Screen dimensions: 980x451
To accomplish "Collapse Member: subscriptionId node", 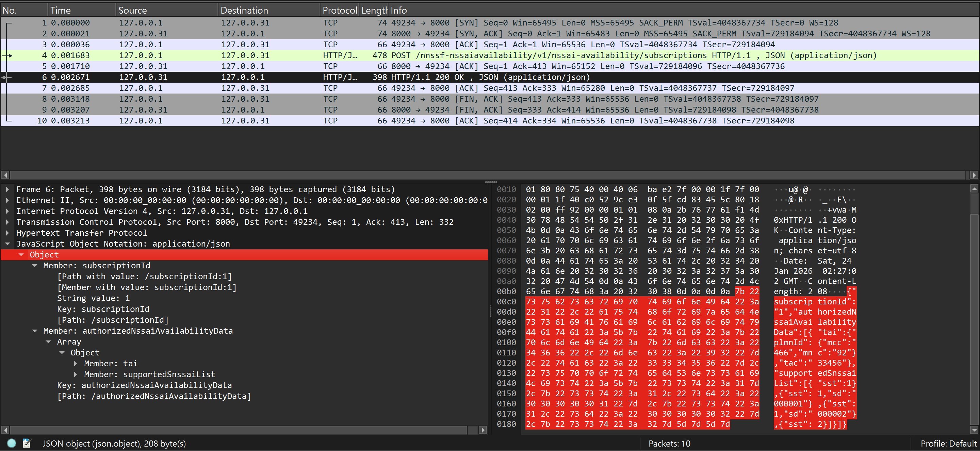I will (35, 265).
